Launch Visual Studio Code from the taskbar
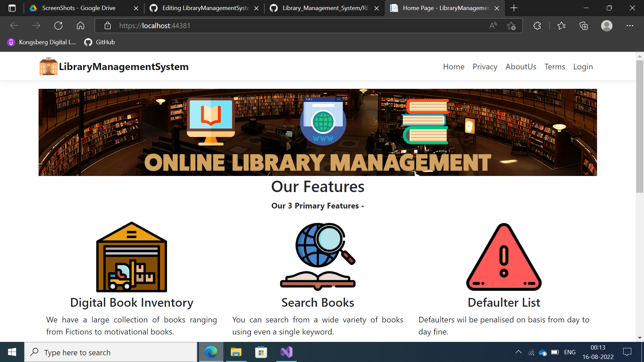Viewport: 644px width, 362px height. (286, 352)
